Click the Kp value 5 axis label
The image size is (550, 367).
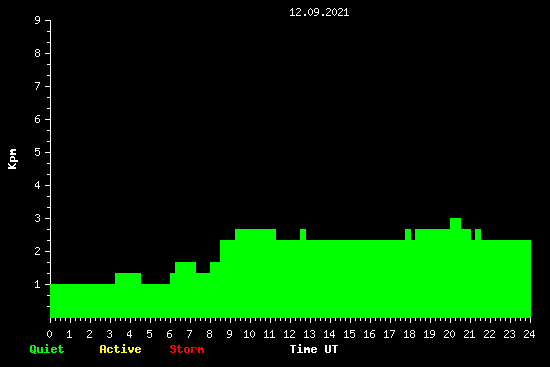tap(38, 152)
